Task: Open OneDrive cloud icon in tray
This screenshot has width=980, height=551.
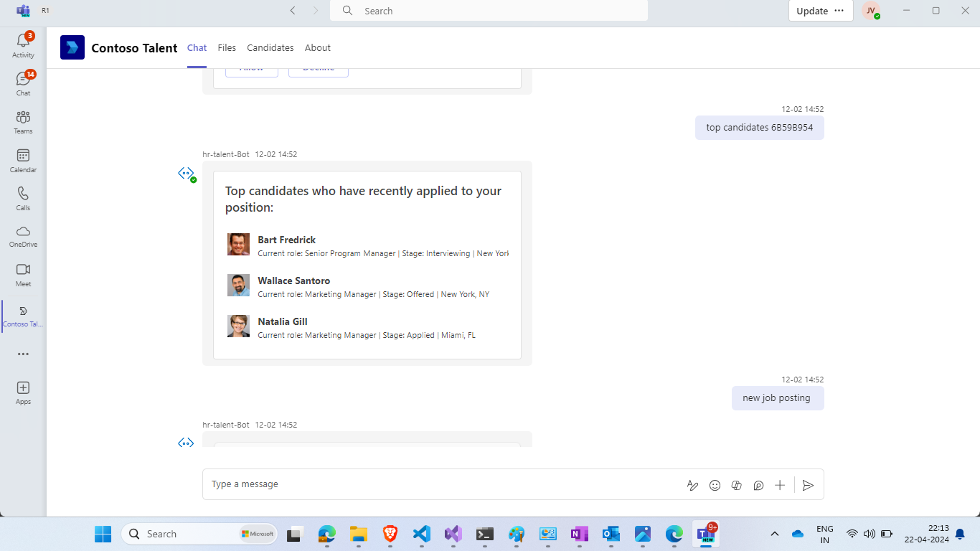Action: 797,534
